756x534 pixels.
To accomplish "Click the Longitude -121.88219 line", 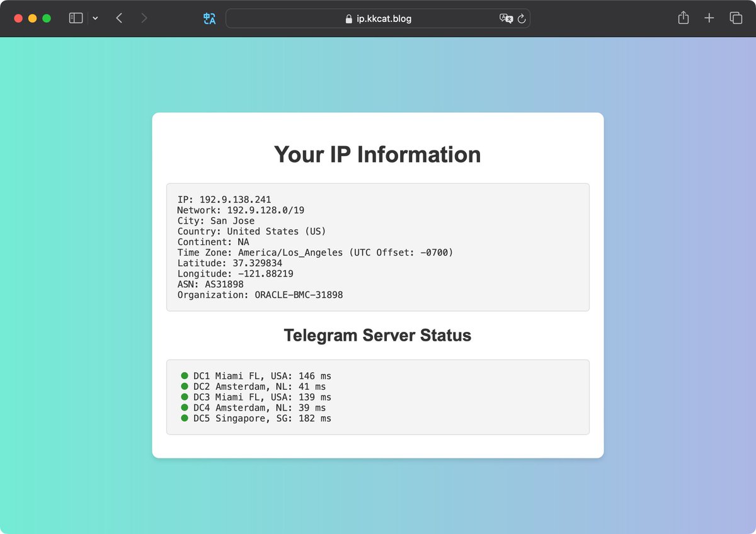I will (x=235, y=274).
